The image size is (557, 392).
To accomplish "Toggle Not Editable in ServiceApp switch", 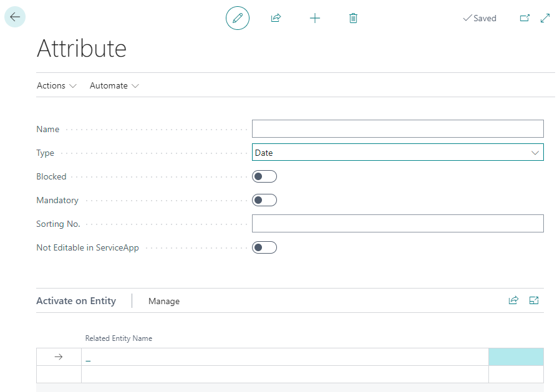I will pyautogui.click(x=264, y=247).
